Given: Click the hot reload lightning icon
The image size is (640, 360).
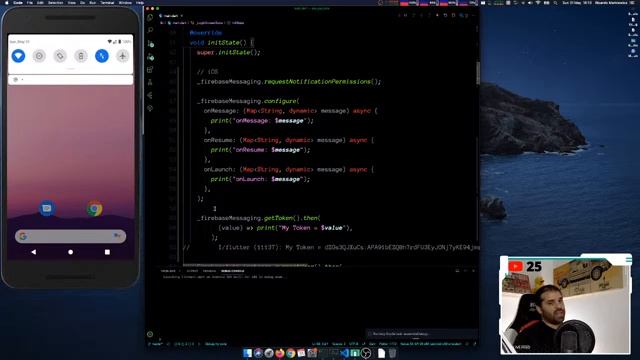Looking at the screenshot, I should point(437,16).
